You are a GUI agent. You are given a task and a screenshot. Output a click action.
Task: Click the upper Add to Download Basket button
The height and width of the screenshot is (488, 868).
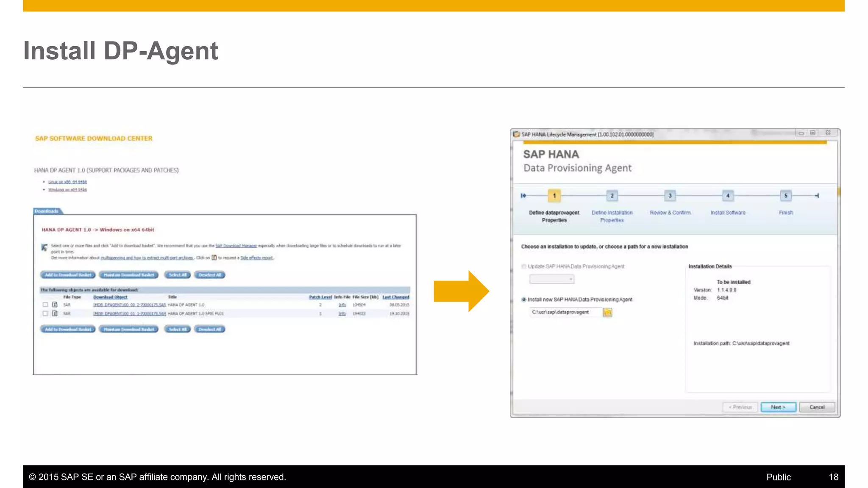68,275
